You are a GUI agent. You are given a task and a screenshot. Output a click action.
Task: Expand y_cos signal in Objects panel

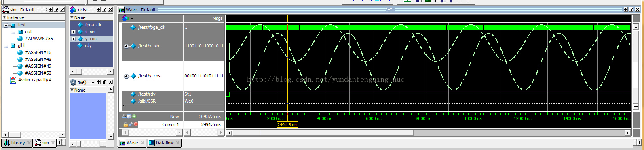73,39
